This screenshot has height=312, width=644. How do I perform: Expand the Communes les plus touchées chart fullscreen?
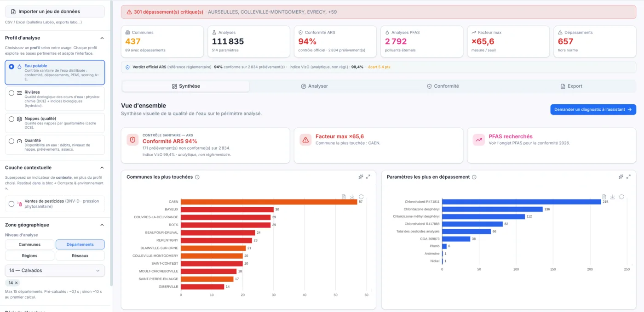(x=368, y=176)
